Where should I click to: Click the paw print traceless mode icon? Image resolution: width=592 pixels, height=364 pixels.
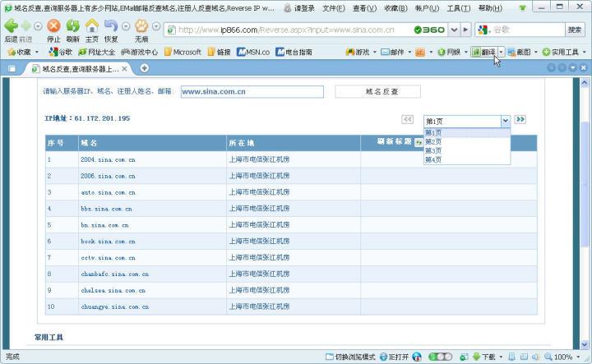pos(141,25)
